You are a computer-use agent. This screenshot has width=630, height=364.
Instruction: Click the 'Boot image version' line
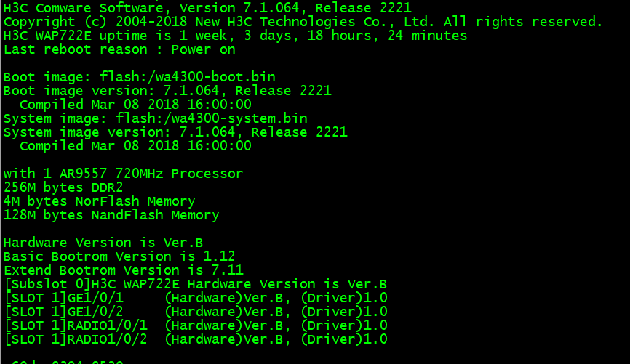[167, 91]
